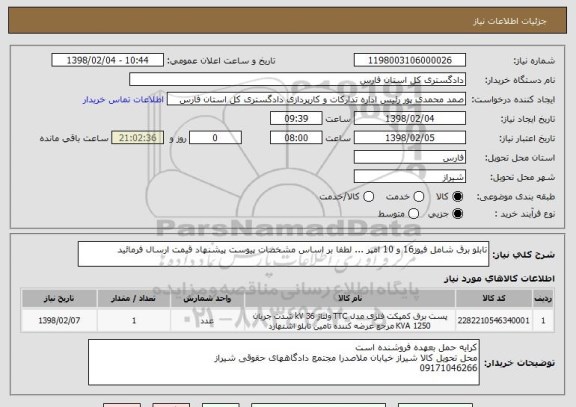Click the شماره نیاز field 1198003106000026
Screen dimensions: 576x407
(x=410, y=60)
